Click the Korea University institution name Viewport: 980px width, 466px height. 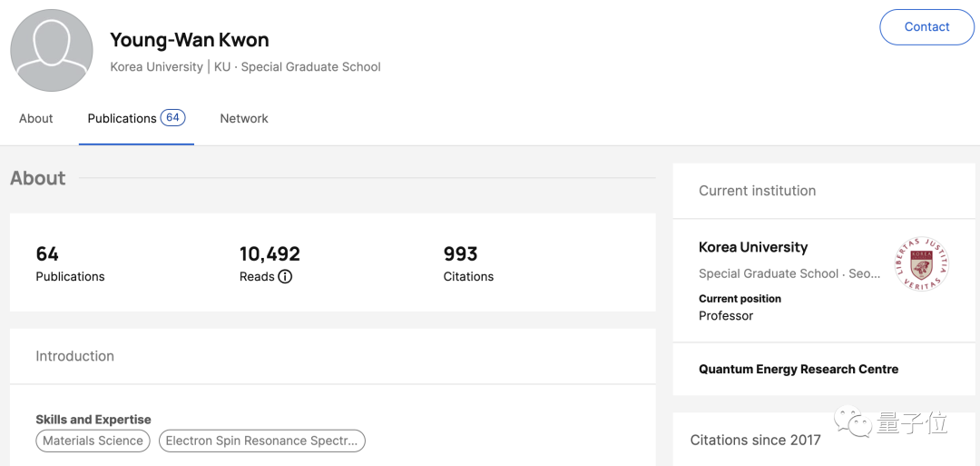pyautogui.click(x=752, y=247)
